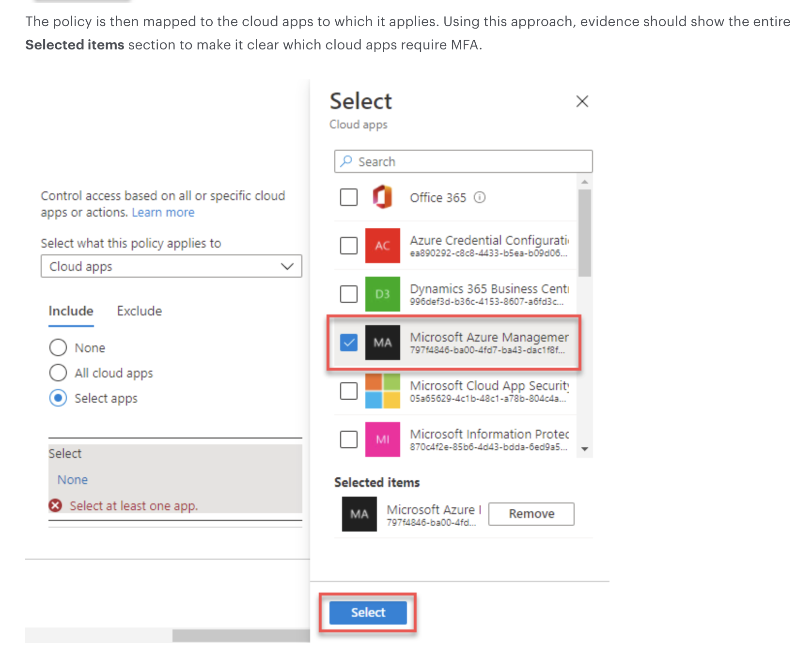Switch to the Exclude tab
The width and height of the screenshot is (812, 658).
click(140, 311)
